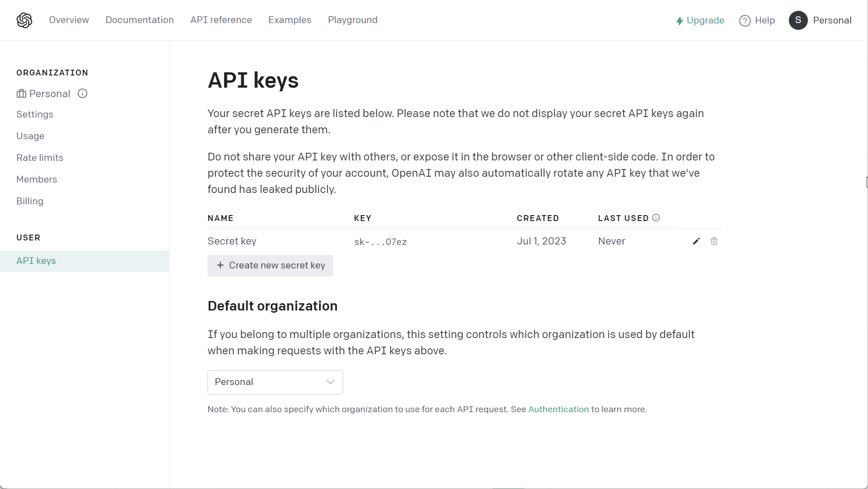This screenshot has height=489, width=868.
Task: Open API reference in top navigation
Action: tap(221, 20)
